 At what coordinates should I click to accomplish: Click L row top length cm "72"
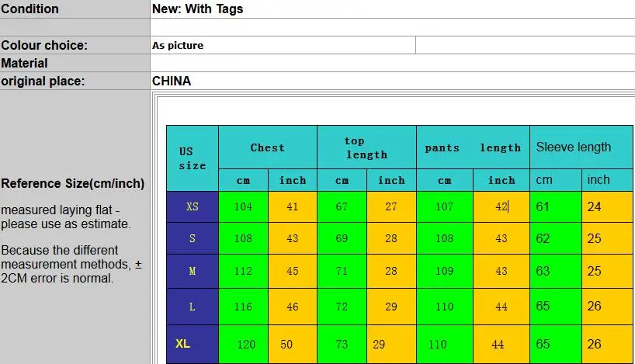342,307
